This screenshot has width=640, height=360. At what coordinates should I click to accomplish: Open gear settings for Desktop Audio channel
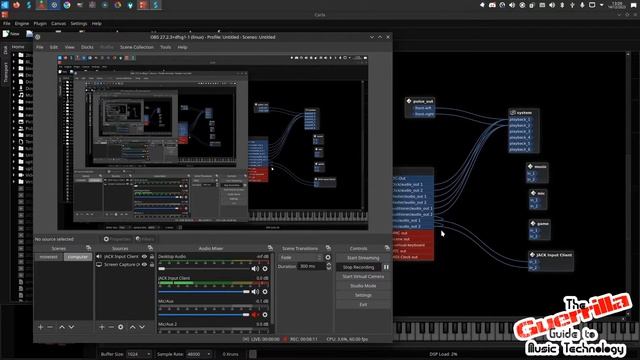point(265,269)
